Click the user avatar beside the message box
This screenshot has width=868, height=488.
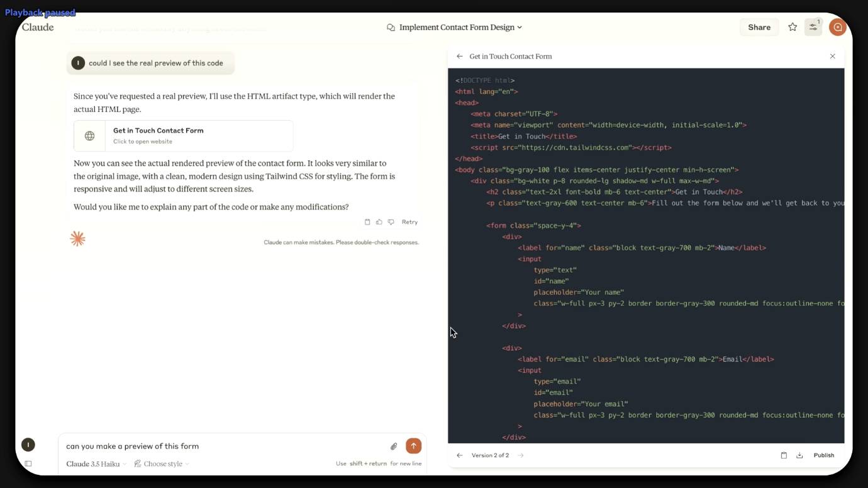click(28, 445)
